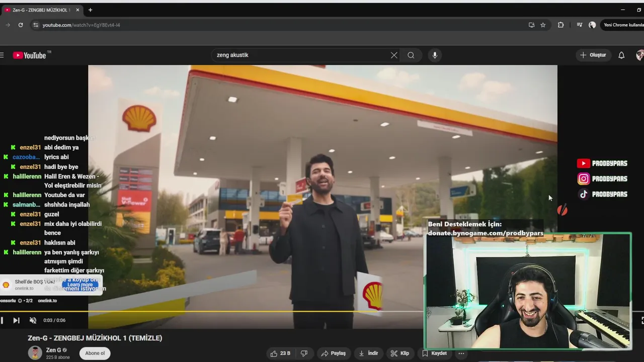This screenshot has width=644, height=362.
Task: Click chat message 'lyrics abi'
Action: click(x=56, y=157)
